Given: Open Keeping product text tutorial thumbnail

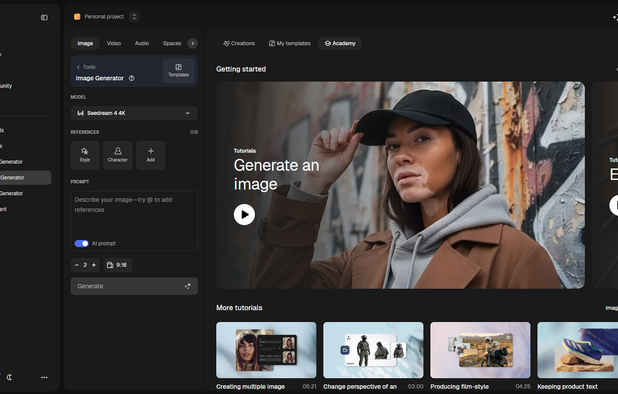Looking at the screenshot, I should (x=577, y=350).
